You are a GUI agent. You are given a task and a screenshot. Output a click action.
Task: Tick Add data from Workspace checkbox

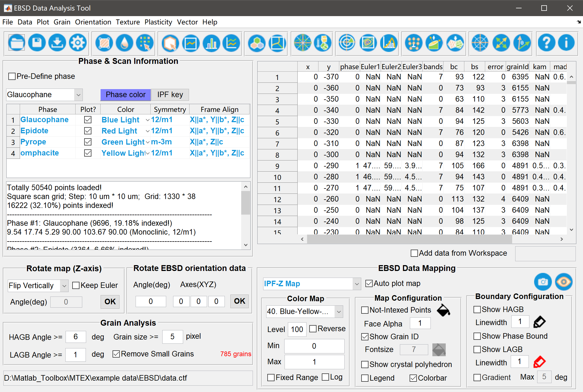point(414,253)
